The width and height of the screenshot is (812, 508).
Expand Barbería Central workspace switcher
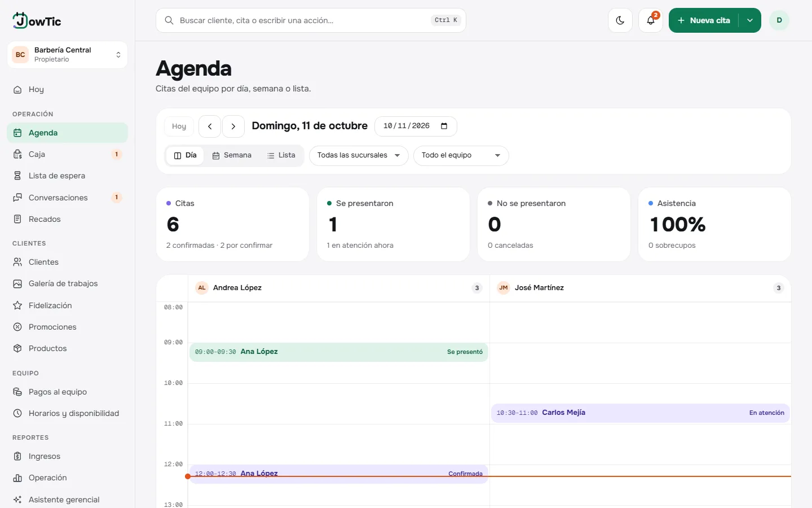click(68, 55)
